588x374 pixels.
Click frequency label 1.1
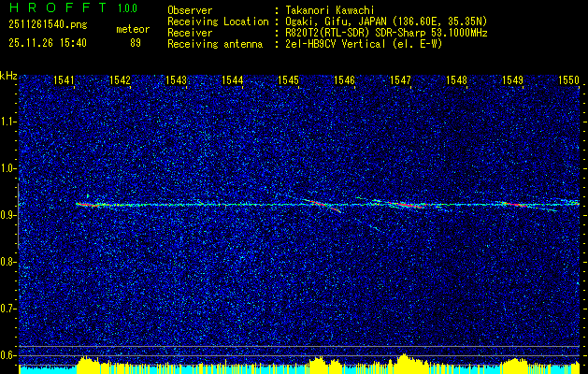(x=7, y=122)
